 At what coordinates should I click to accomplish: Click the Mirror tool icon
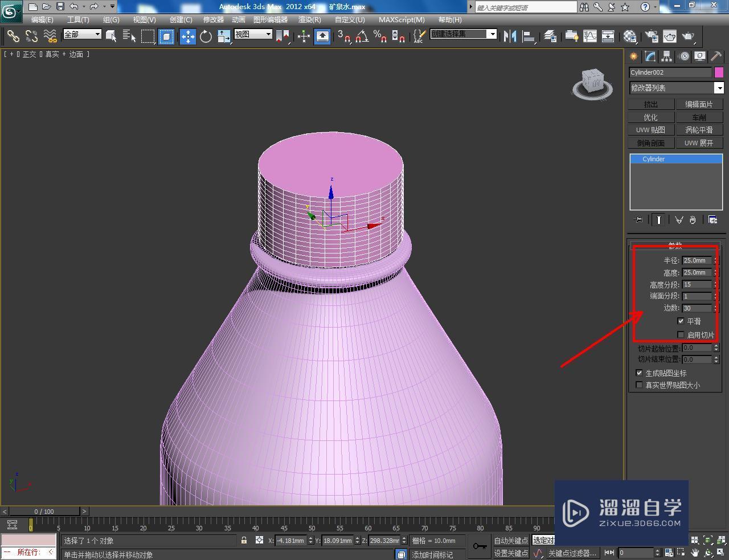(510, 36)
